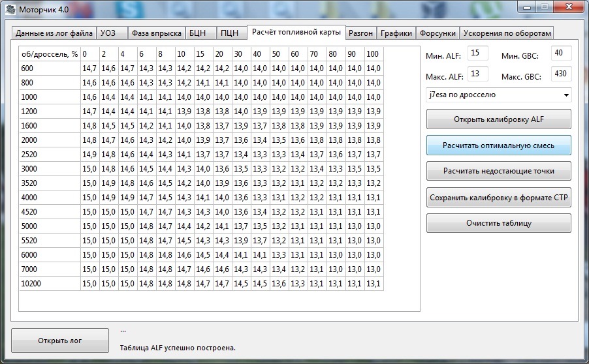Select the Расчёт топливной карты tab
The height and width of the screenshot is (364, 589).
tap(296, 32)
